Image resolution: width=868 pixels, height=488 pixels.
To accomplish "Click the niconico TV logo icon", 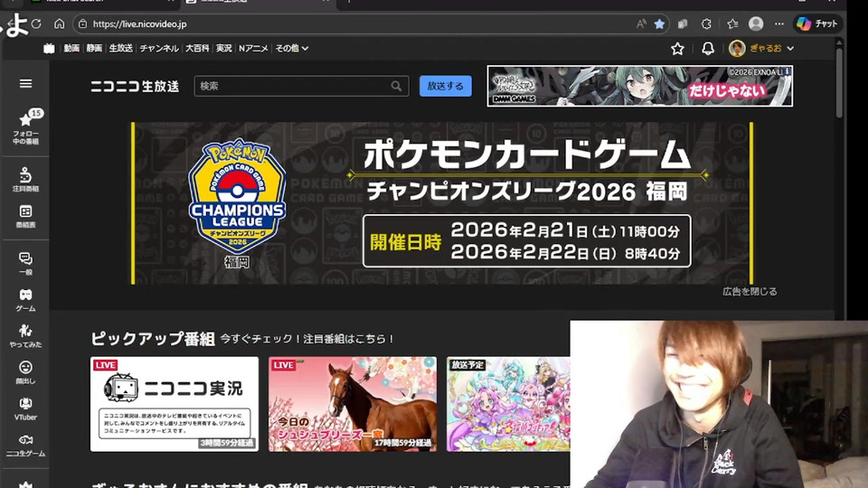I will [49, 48].
